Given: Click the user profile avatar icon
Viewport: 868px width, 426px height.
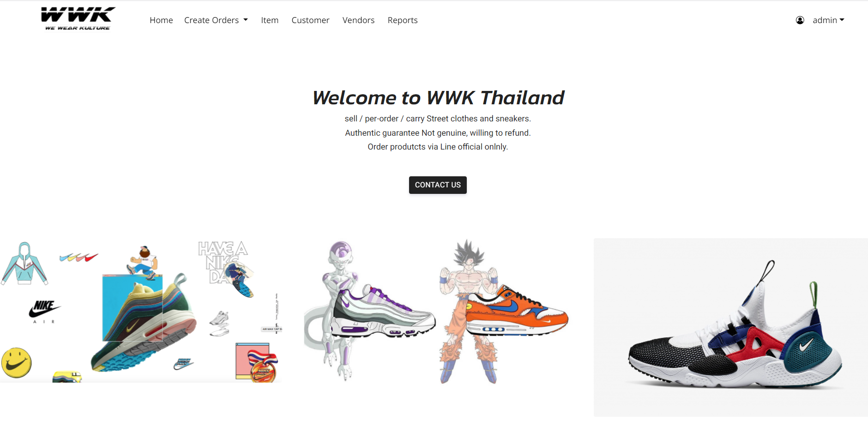Looking at the screenshot, I should [800, 20].
